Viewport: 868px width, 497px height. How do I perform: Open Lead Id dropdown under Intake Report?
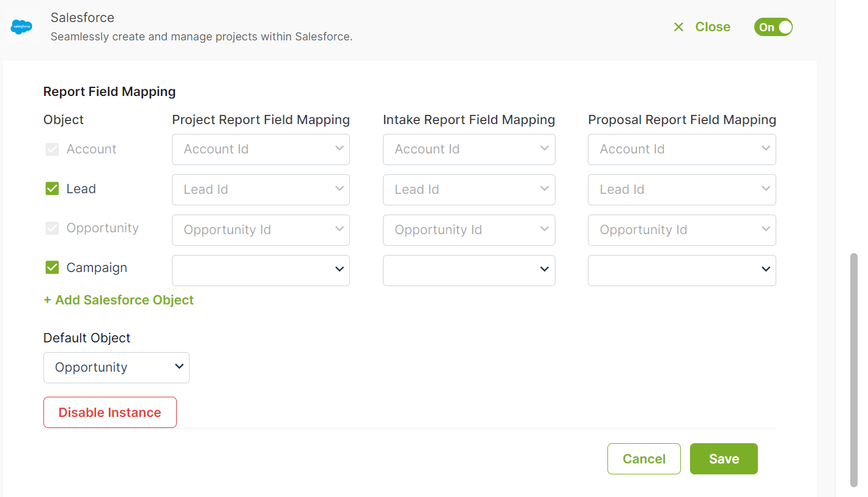pyautogui.click(x=469, y=190)
